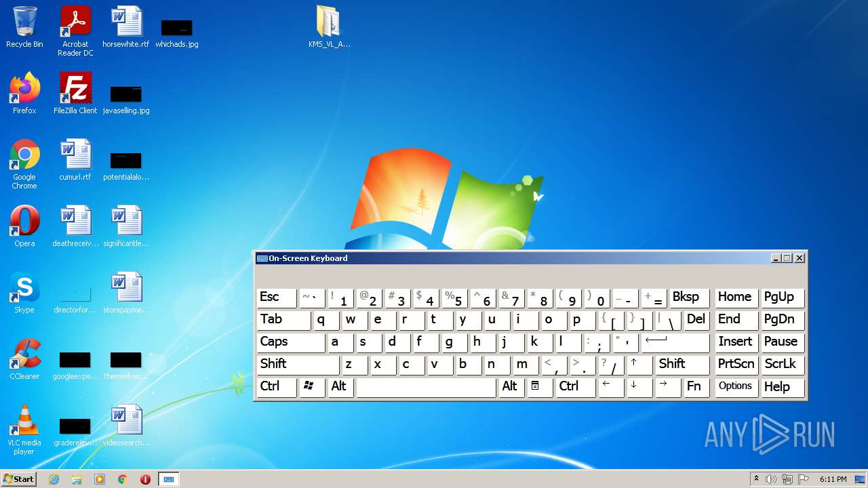Select the CCleaner desktop shortcut

[x=24, y=359]
